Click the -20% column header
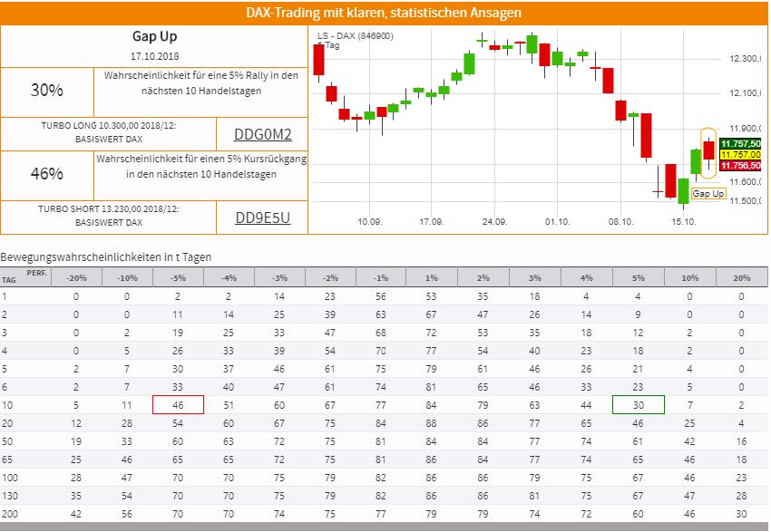This screenshot has height=532, width=771. point(76,277)
